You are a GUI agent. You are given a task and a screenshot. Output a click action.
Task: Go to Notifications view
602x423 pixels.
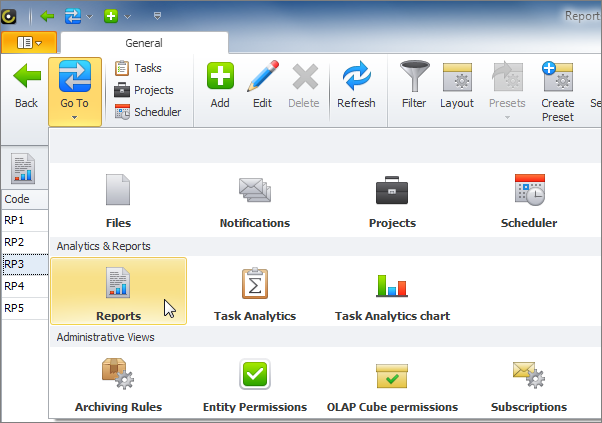tap(254, 201)
